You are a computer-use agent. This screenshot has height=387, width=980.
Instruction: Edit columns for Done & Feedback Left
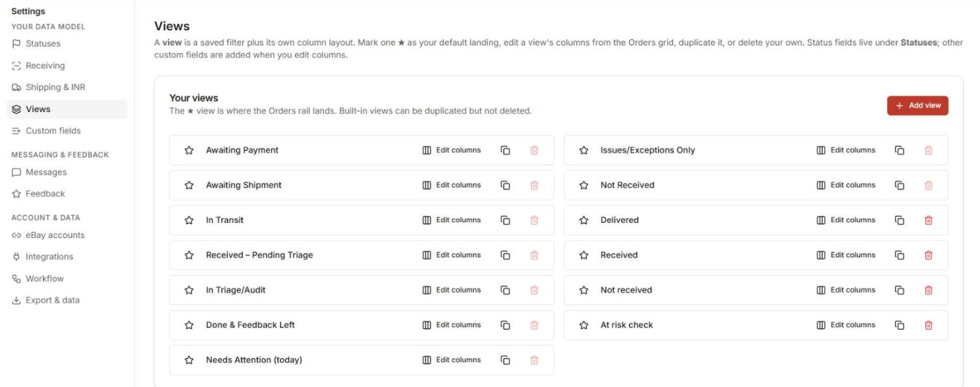(452, 325)
